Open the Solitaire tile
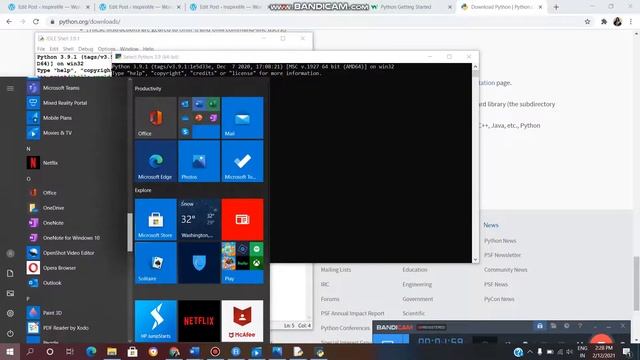640x360 pixels. [156, 263]
